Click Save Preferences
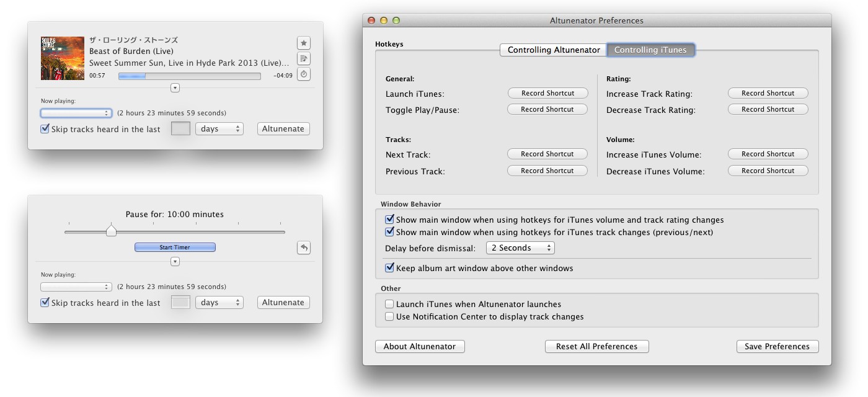 pos(777,346)
